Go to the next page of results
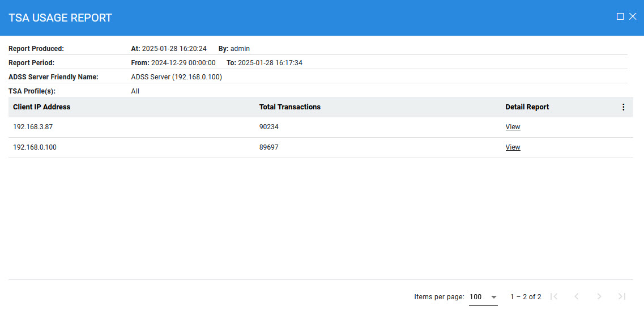Image resolution: width=644 pixels, height=310 pixels. pyautogui.click(x=599, y=296)
